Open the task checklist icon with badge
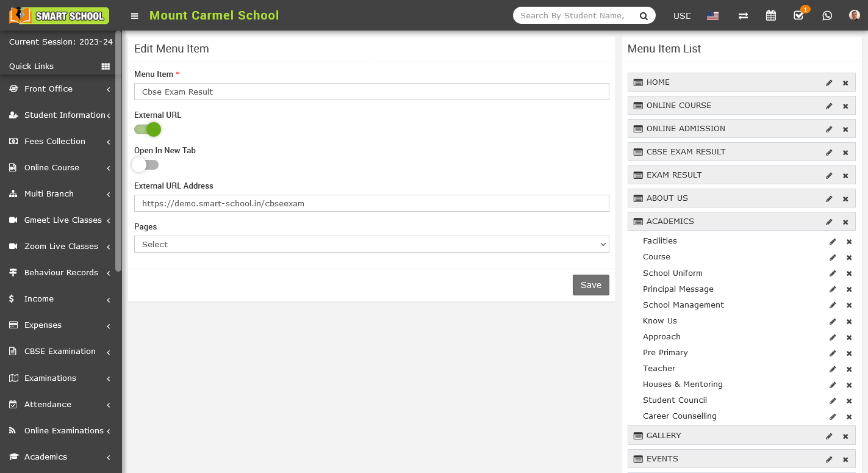Image resolution: width=868 pixels, height=473 pixels. pos(798,16)
